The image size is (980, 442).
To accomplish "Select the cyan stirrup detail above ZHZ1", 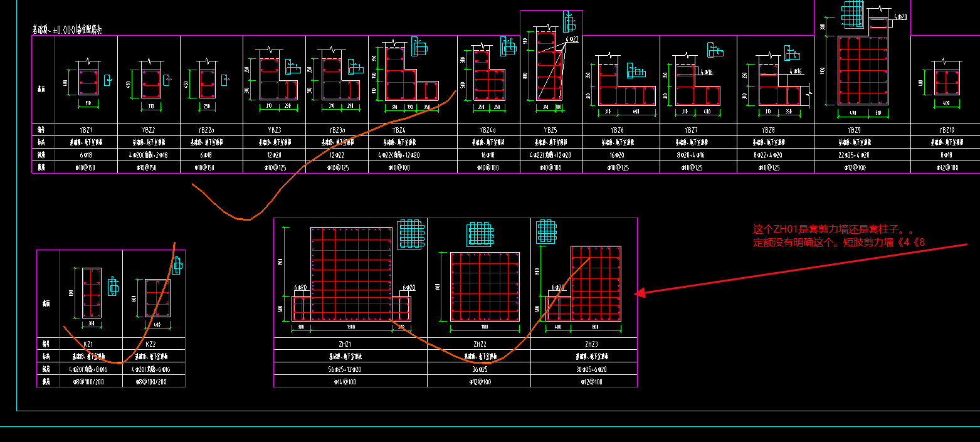I will (x=411, y=234).
